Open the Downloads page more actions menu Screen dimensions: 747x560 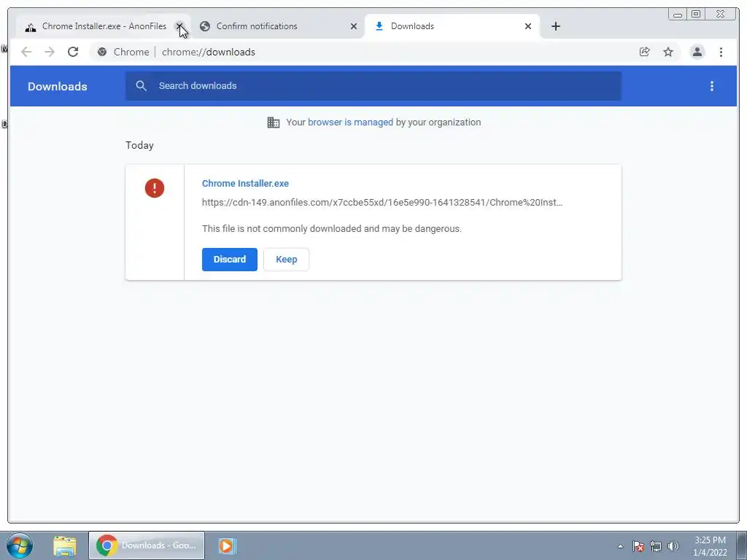pos(712,86)
